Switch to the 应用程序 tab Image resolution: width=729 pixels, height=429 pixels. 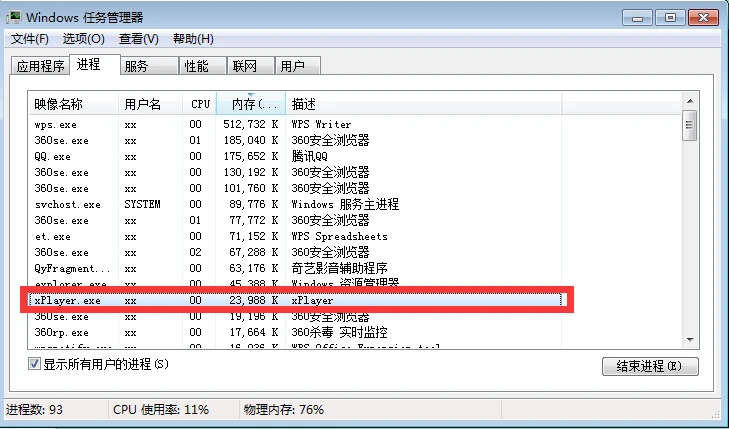40,67
